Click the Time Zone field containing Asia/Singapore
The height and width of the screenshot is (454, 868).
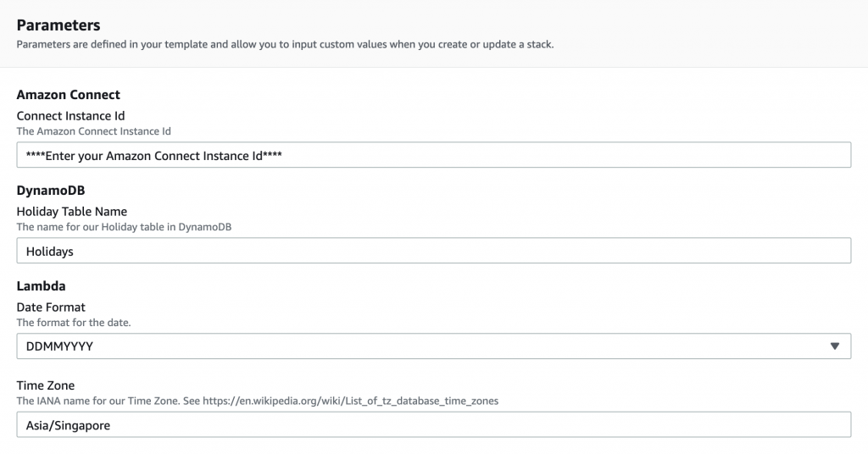coord(433,424)
